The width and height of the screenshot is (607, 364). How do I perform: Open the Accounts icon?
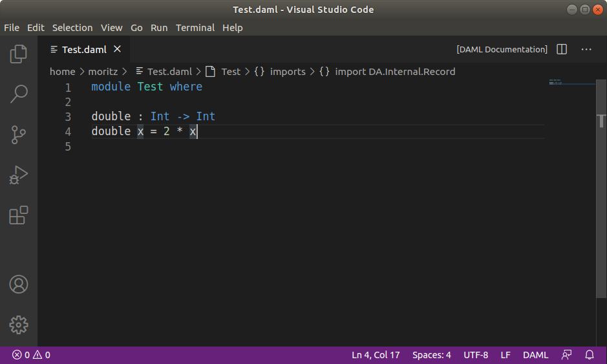click(x=19, y=284)
